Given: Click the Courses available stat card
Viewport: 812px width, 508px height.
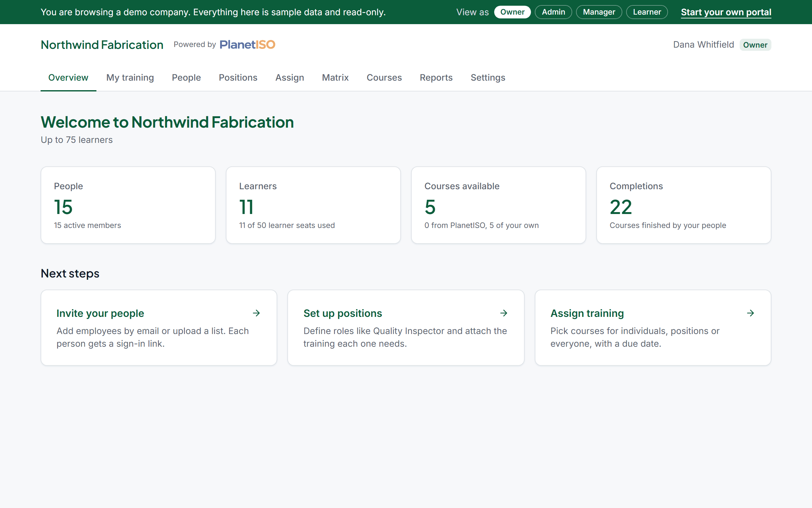Looking at the screenshot, I should point(498,205).
